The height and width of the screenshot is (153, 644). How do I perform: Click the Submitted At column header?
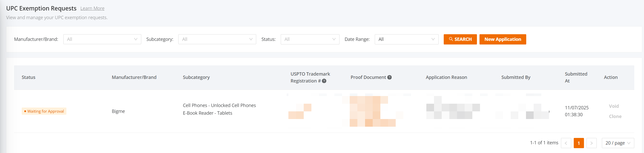point(576,77)
